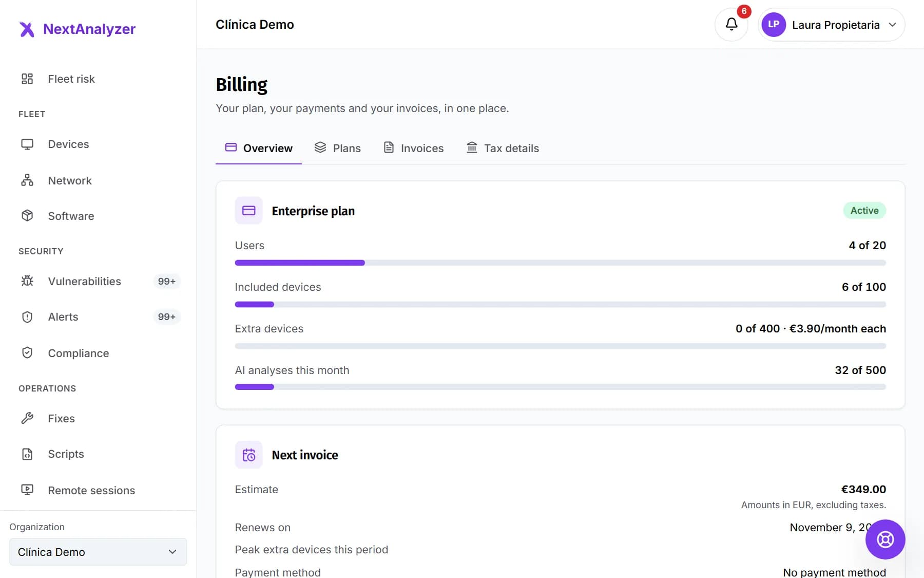
Task: Click the Devices monitor icon
Action: pyautogui.click(x=27, y=144)
